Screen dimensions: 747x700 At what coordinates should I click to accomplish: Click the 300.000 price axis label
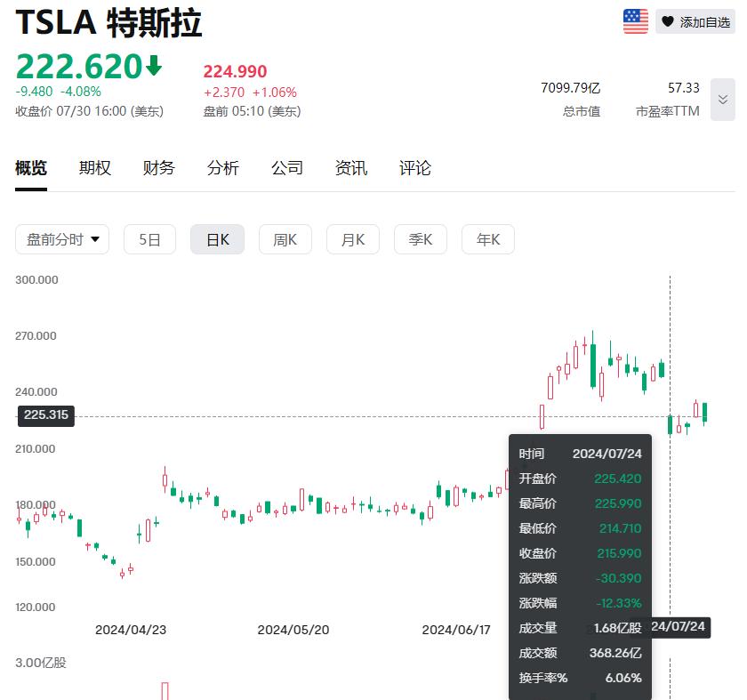tap(36, 279)
